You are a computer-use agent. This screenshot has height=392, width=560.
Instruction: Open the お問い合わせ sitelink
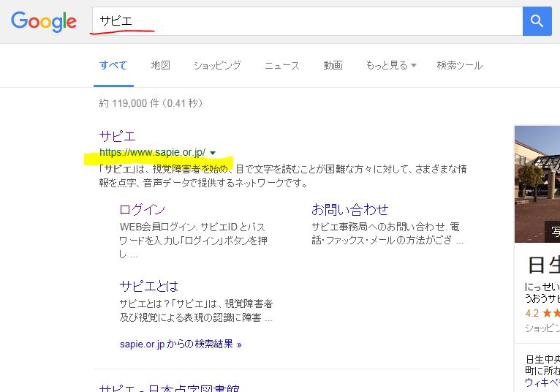click(349, 209)
